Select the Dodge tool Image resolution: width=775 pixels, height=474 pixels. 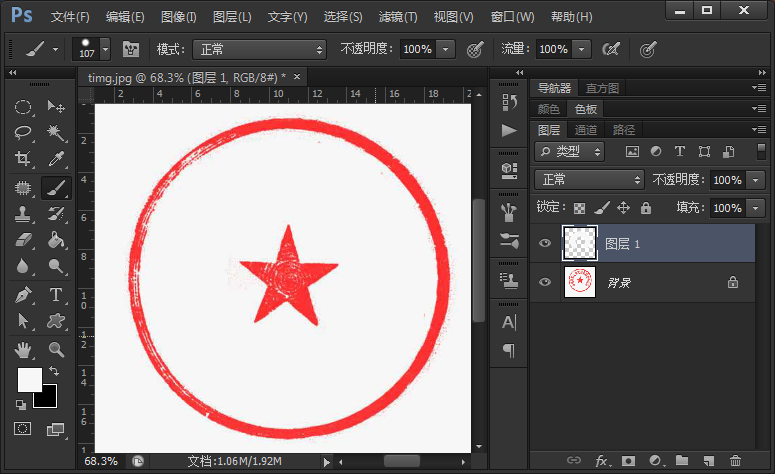56,266
